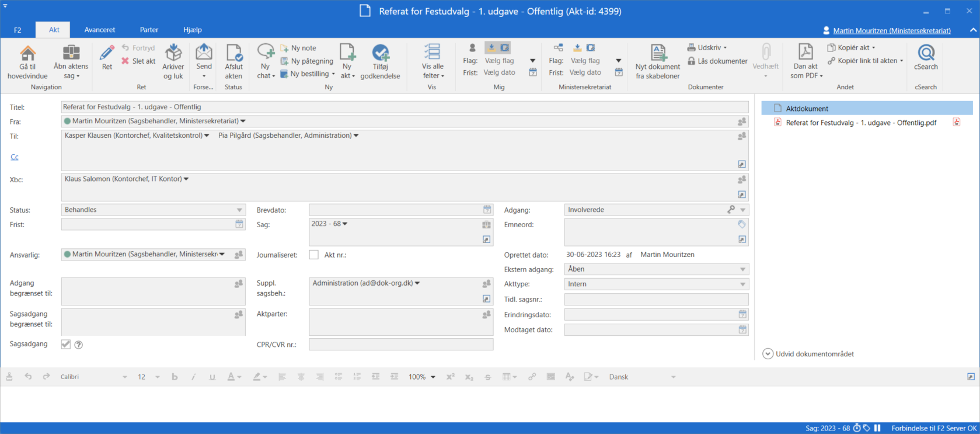
Task: Click into the Tidl. sagsnr. field
Action: coord(656,300)
